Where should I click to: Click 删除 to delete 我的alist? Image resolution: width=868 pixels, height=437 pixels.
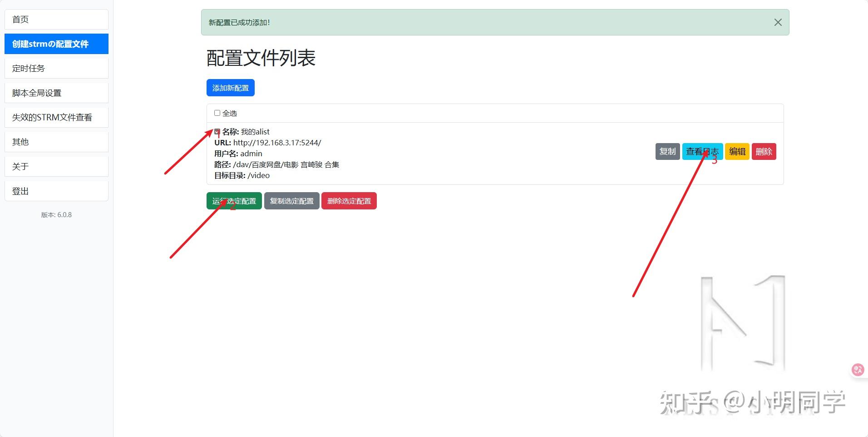(x=764, y=151)
